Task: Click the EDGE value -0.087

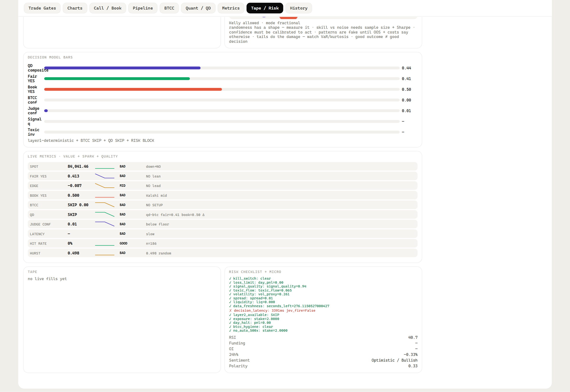Action: pos(75,186)
